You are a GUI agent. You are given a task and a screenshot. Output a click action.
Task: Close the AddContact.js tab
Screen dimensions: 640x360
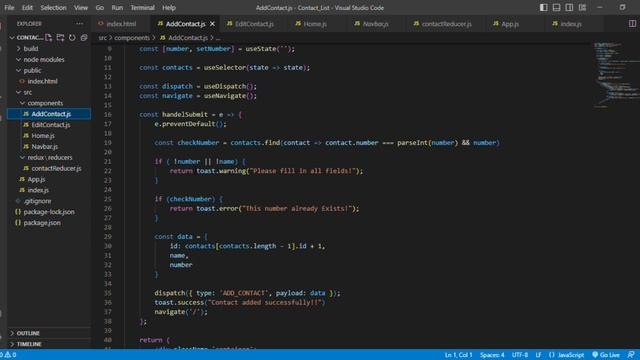click(212, 24)
